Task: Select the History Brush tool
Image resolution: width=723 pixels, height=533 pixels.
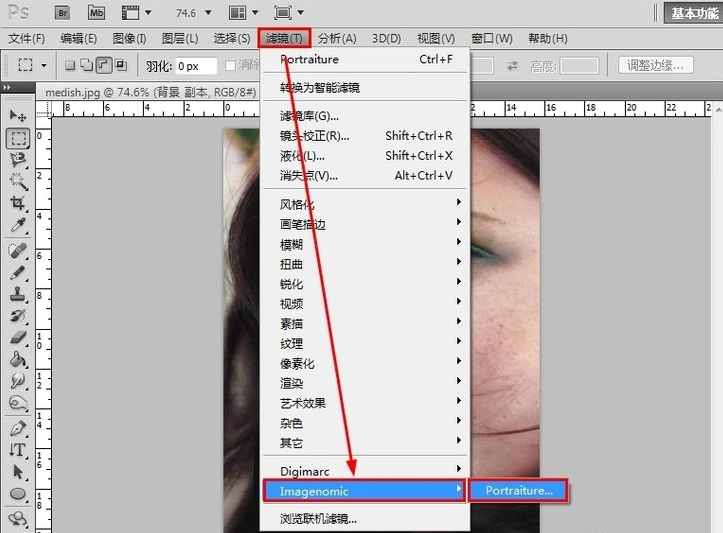Action: click(18, 316)
